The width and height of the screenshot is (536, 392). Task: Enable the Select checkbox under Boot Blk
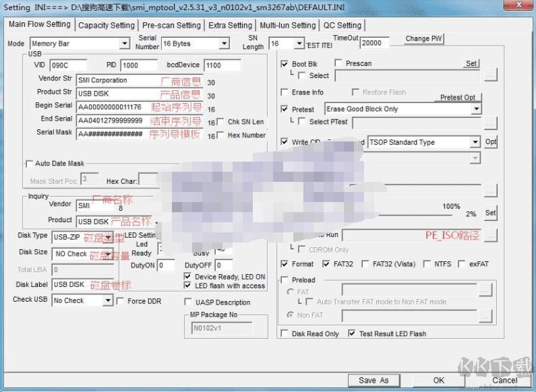[302, 75]
